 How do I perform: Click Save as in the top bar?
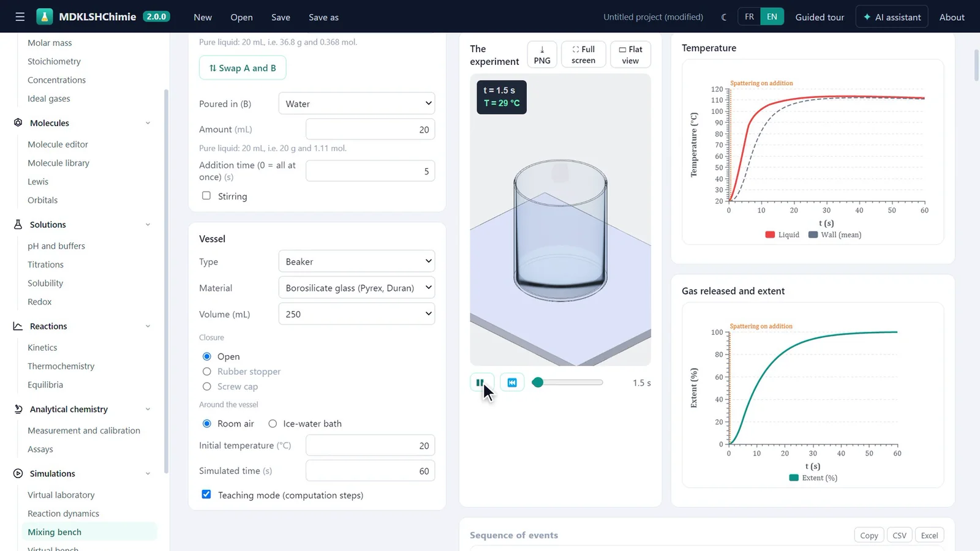[323, 17]
